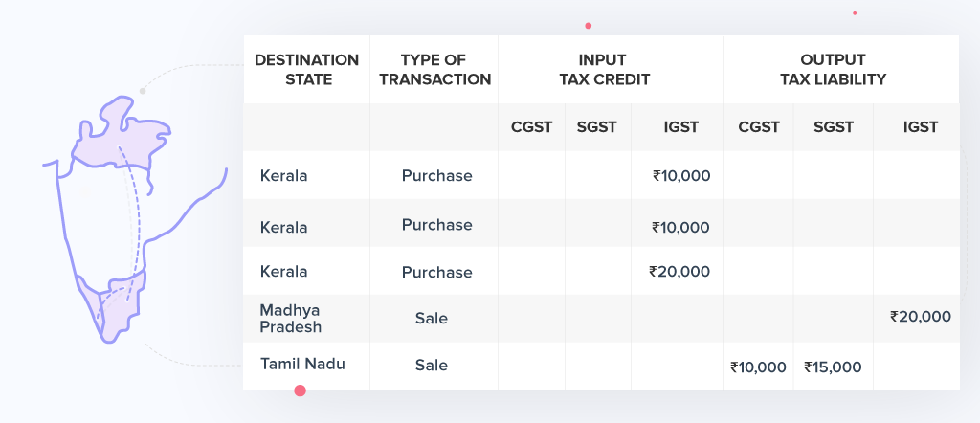
Task: Click Sale in the Tamil Nadu row
Action: click(x=432, y=365)
